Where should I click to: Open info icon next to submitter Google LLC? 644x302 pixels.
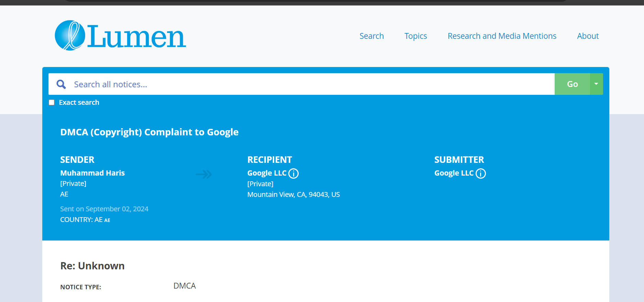pyautogui.click(x=480, y=174)
